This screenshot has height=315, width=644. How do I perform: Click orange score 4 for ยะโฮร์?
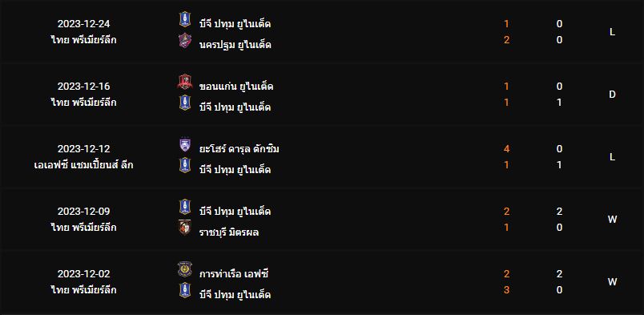click(x=507, y=149)
